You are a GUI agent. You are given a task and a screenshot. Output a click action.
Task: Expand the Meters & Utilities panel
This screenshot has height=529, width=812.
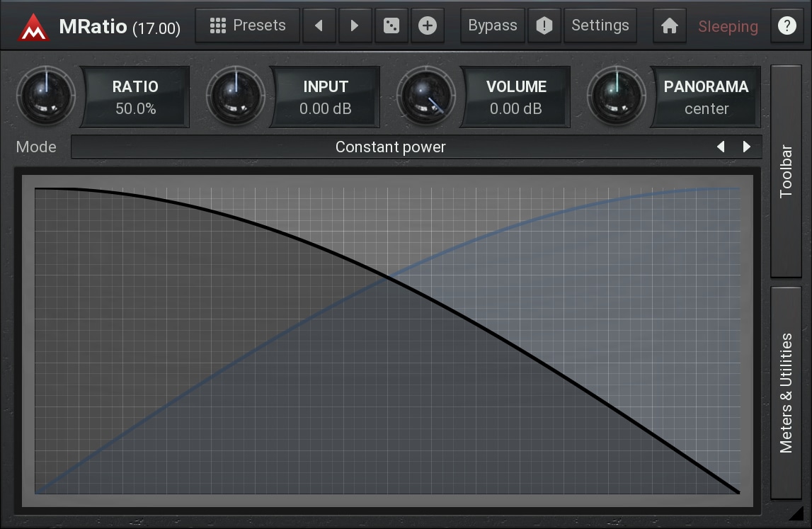pyautogui.click(x=786, y=393)
